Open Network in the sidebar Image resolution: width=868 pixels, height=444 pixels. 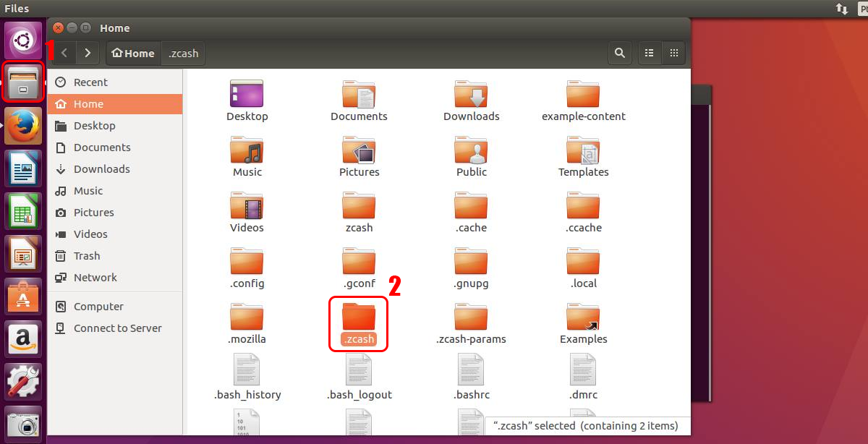115,278
